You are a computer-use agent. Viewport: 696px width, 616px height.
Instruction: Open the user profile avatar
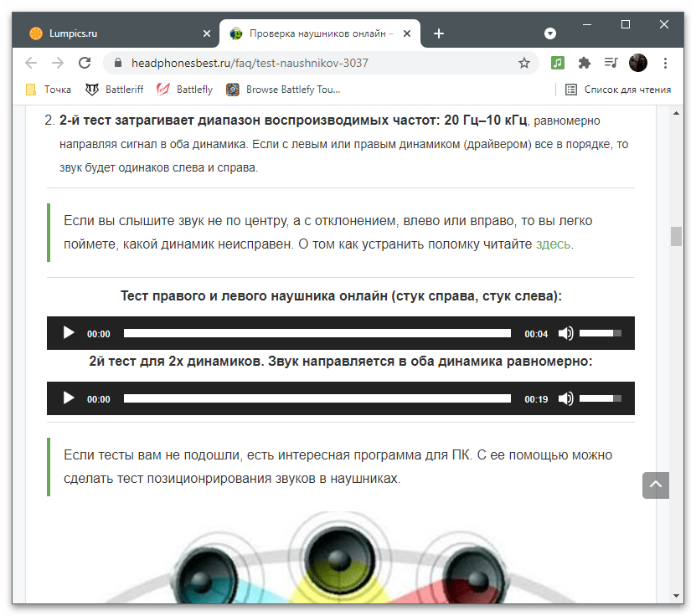coord(638,63)
